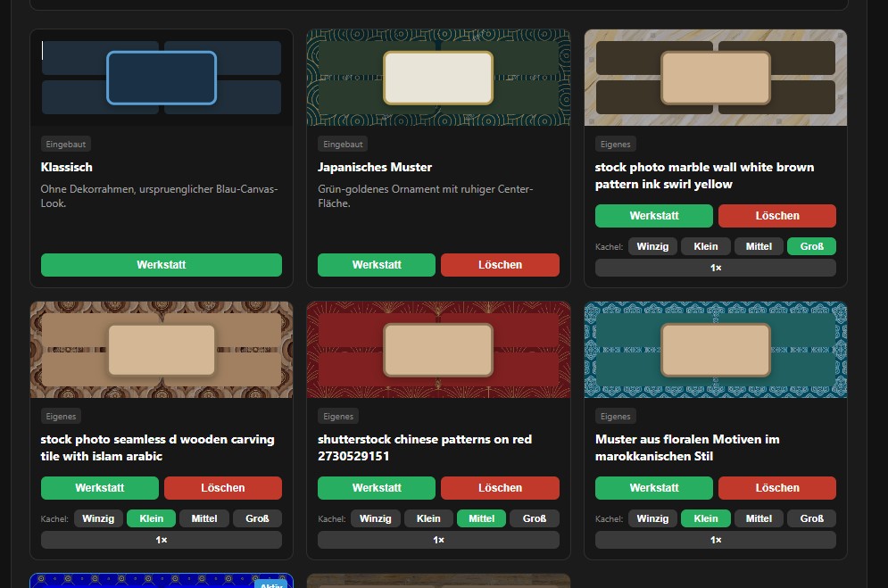Select the red chinese patterns preview thumbnail
Viewport: 888px width, 588px height.
[438, 350]
